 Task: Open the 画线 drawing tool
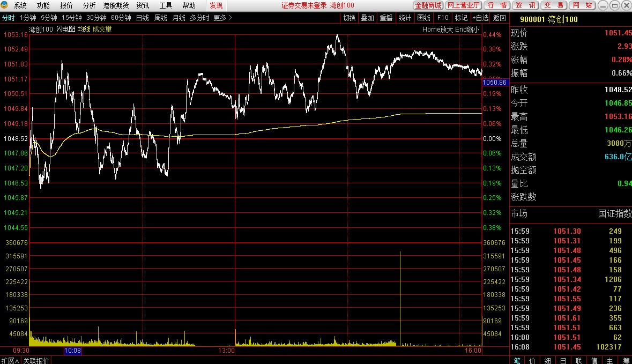point(423,18)
